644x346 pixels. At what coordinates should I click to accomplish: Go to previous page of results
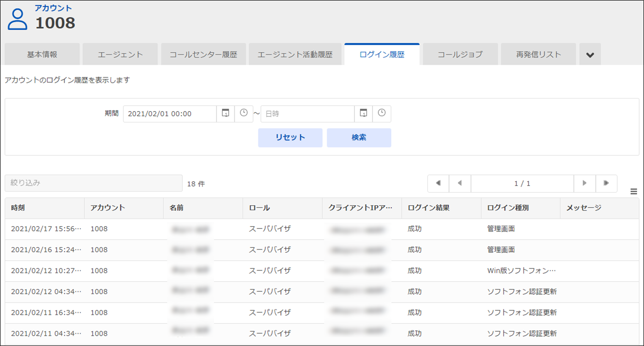coord(460,183)
